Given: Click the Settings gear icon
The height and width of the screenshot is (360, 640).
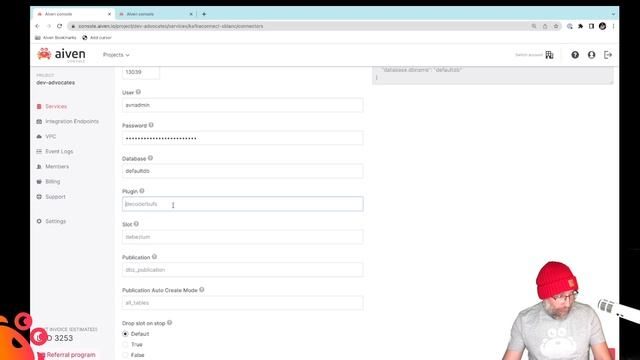Looking at the screenshot, I should 39,221.
